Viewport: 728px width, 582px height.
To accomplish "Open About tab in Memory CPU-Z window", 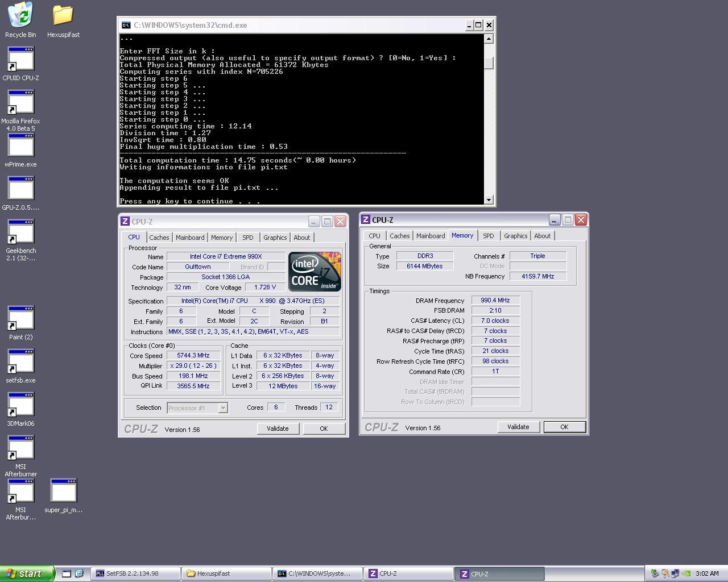I will click(x=543, y=236).
